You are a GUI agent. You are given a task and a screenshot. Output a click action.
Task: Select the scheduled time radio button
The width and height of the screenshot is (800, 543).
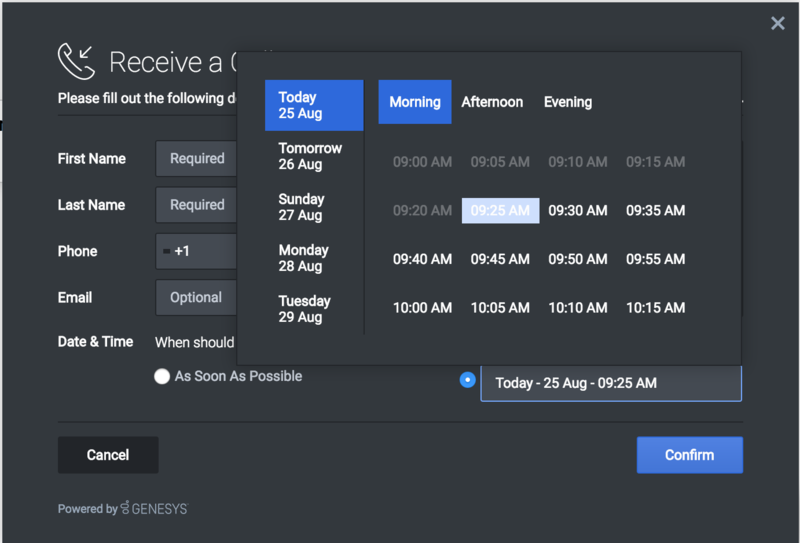point(467,380)
